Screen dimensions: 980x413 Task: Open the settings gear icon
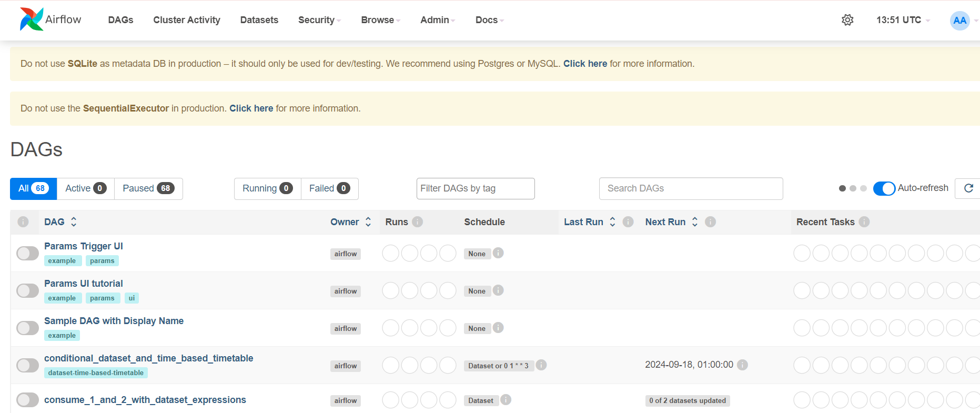coord(847,20)
